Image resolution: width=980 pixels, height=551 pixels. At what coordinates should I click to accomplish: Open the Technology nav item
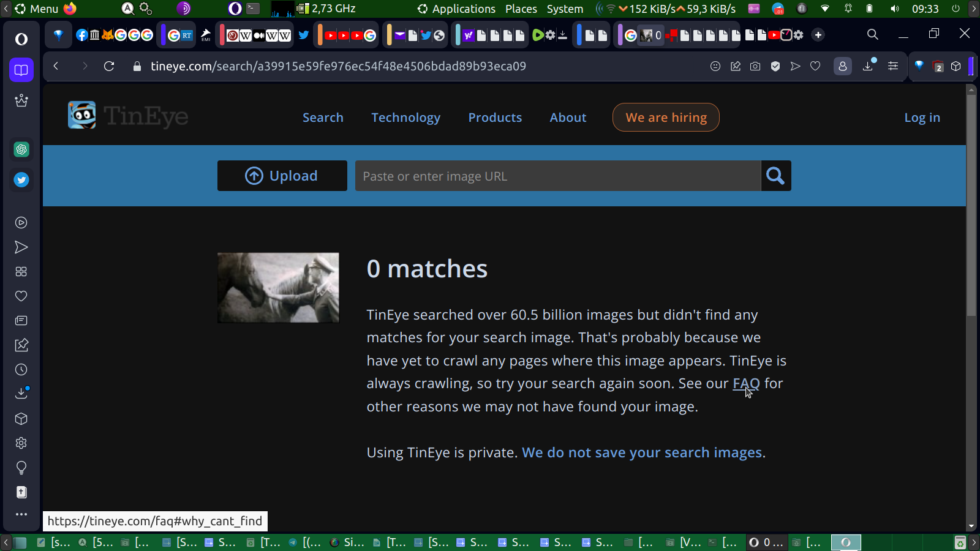click(405, 118)
